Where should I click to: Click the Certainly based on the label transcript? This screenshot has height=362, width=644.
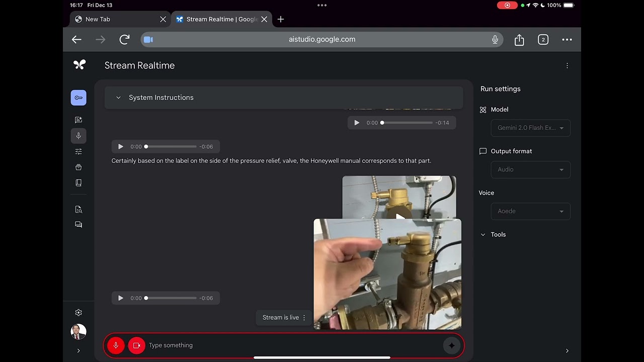point(271,161)
